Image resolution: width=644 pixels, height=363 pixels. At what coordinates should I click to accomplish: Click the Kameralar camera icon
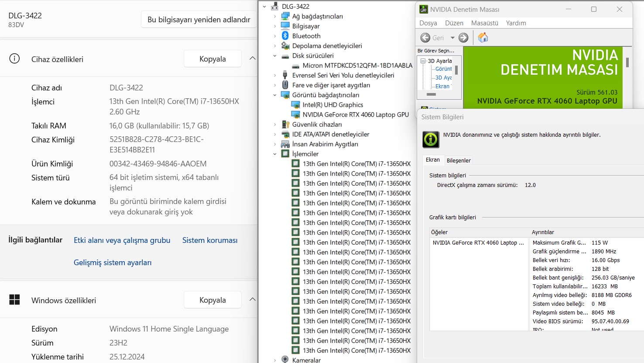[285, 360]
